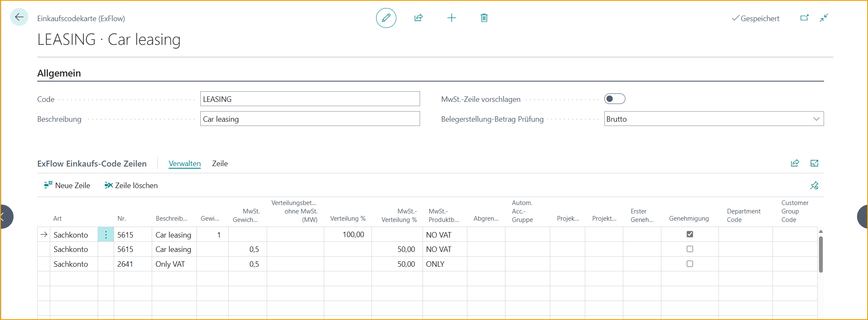The image size is (868, 320).
Task: Click the Code input field
Action: pos(310,99)
